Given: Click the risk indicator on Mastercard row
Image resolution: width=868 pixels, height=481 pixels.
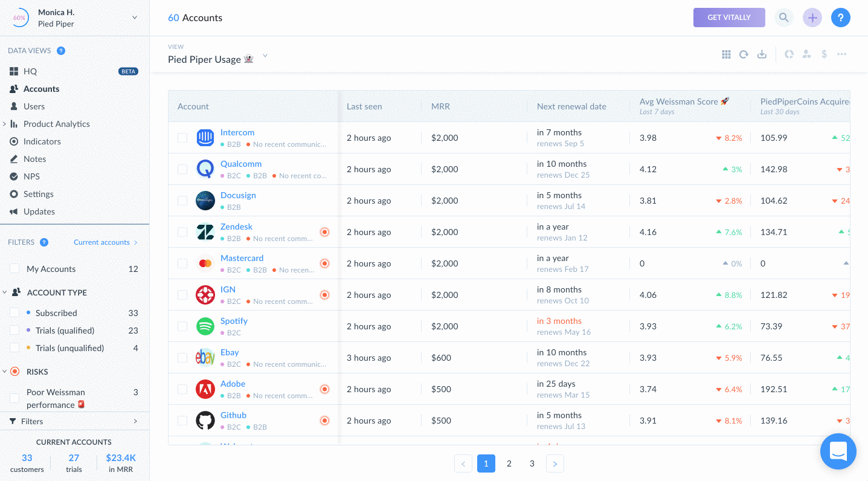Looking at the screenshot, I should coord(324,263).
